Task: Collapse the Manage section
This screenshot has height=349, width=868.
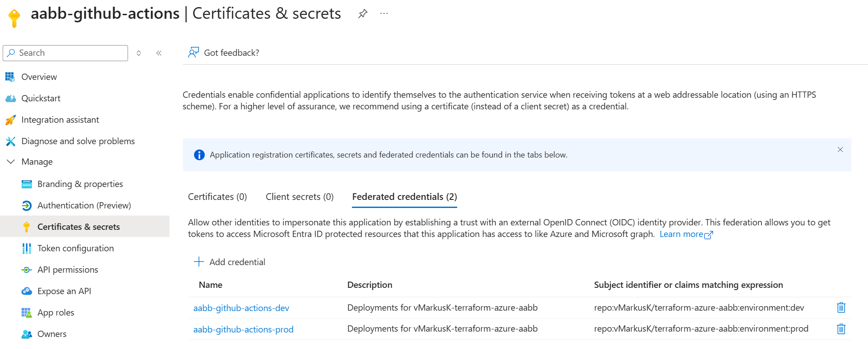Action: 11,162
